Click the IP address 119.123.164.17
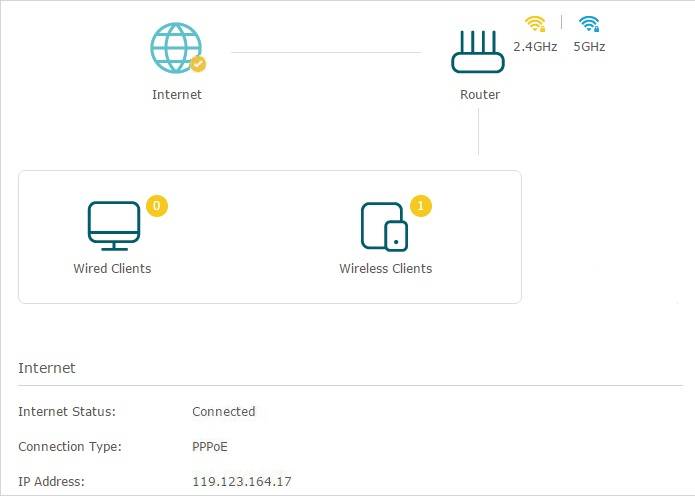695x496 pixels. click(x=241, y=481)
